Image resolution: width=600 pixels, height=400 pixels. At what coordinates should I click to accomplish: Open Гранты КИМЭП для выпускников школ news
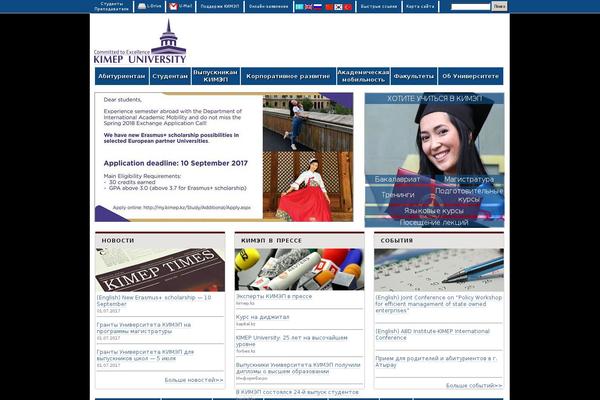point(145,355)
